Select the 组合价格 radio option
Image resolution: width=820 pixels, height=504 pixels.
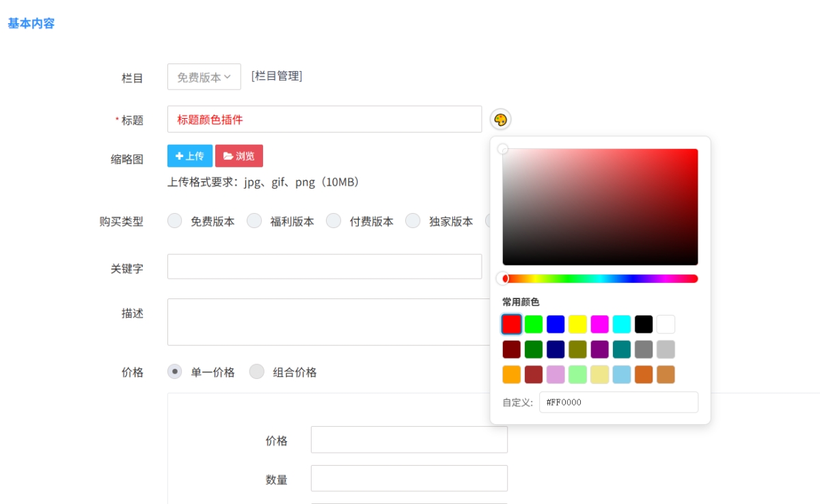pyautogui.click(x=256, y=372)
